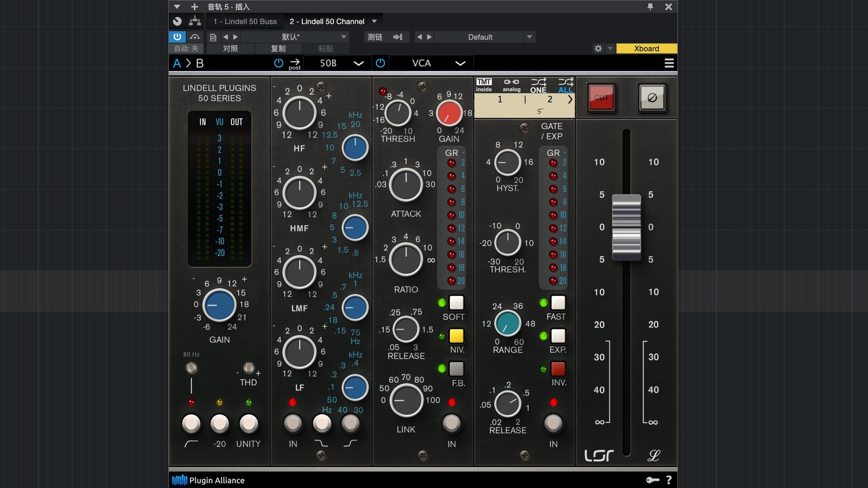The image size is (868, 488).
Task: Click the A > B copy settings control
Action: tap(189, 63)
